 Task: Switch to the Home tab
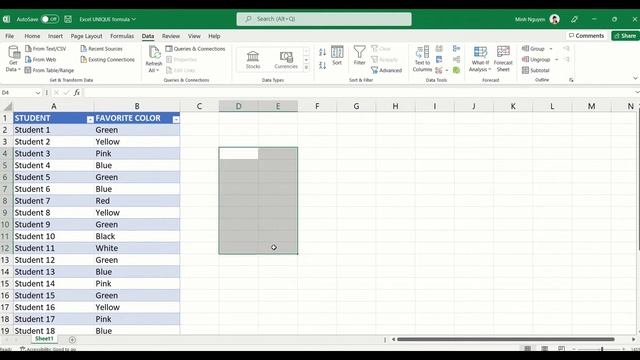[x=32, y=36]
